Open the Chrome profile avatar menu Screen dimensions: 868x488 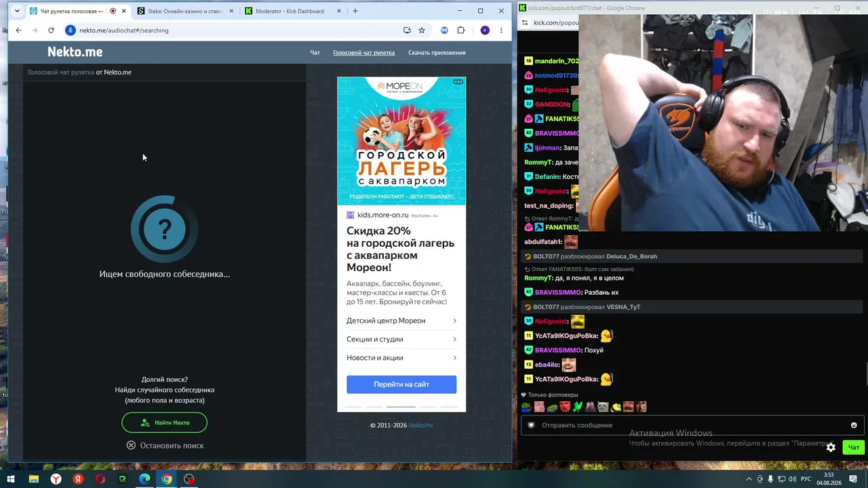click(485, 30)
